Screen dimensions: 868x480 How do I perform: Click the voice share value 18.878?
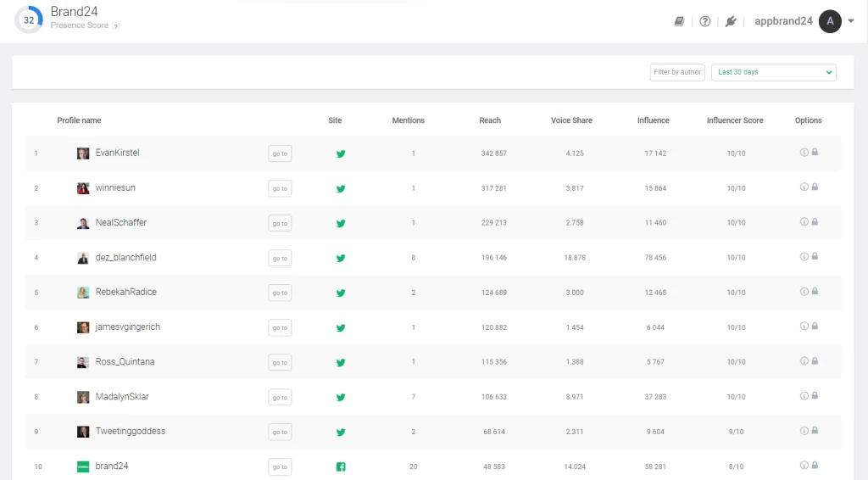pos(575,258)
